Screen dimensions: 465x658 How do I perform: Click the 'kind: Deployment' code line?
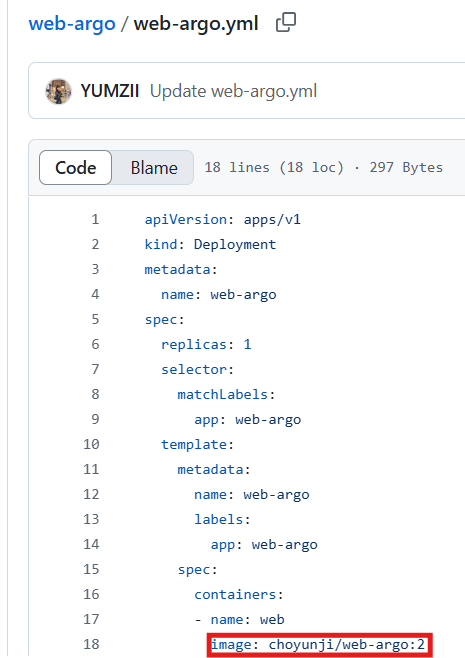pos(210,244)
